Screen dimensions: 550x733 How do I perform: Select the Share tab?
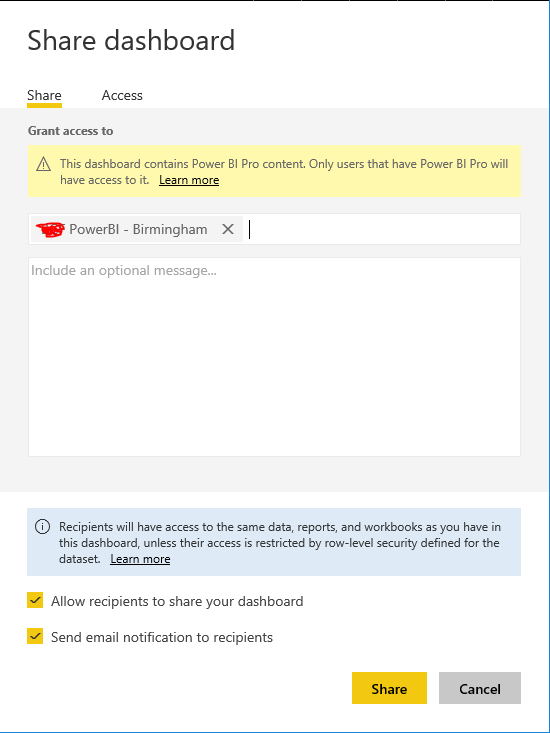click(44, 95)
